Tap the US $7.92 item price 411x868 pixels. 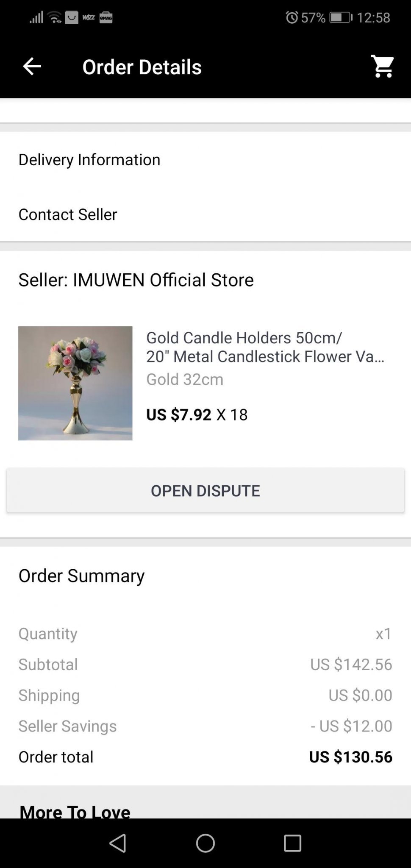pyautogui.click(x=178, y=415)
